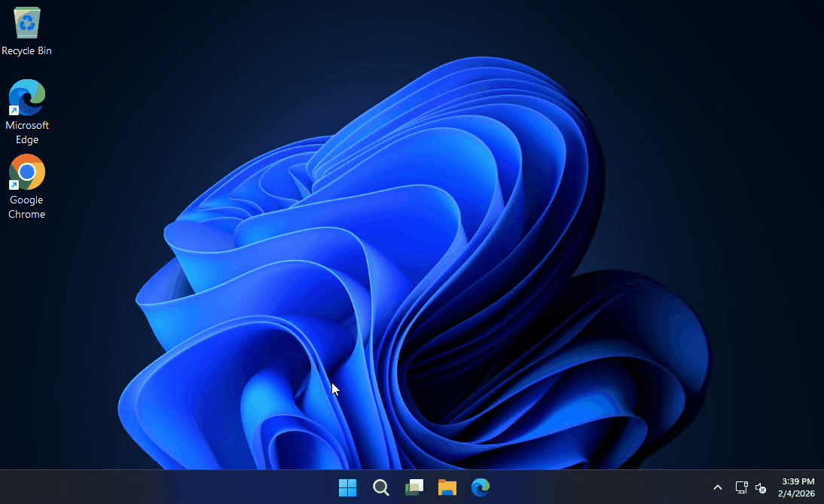Select the Google Chrome desktop shortcut icon
Viewport: 824px width, 504px height.
click(x=27, y=173)
